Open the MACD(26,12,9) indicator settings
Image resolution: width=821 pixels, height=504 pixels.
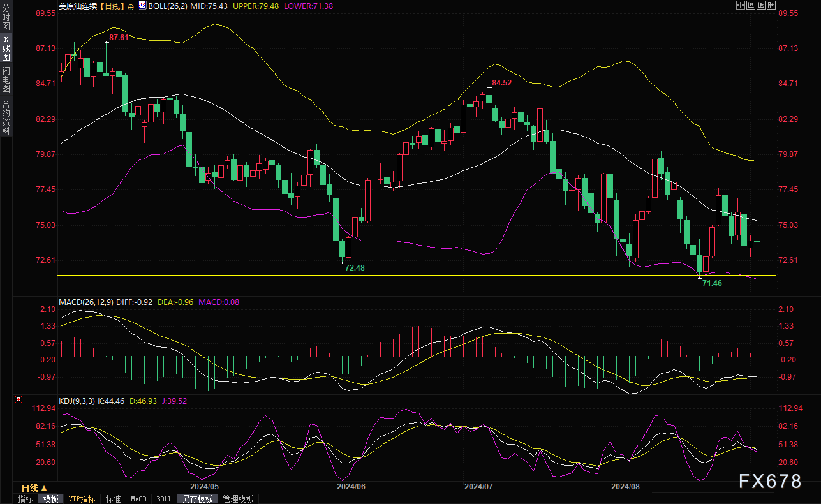85,302
